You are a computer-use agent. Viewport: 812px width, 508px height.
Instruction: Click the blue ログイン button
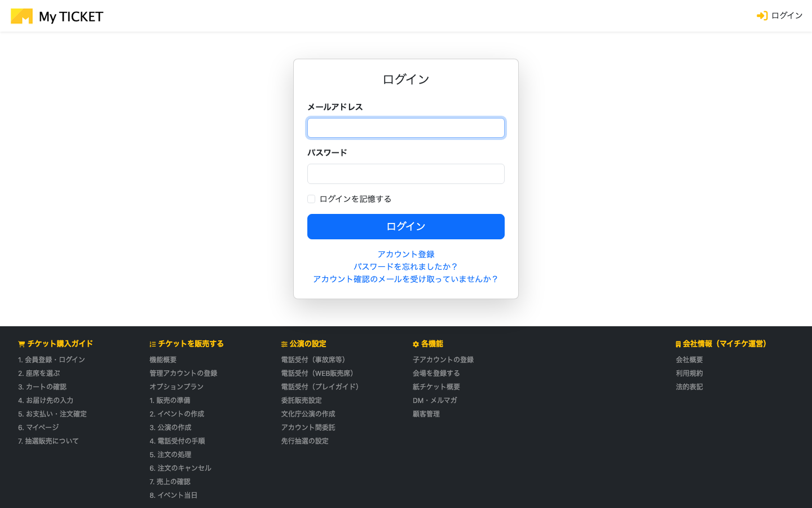click(x=405, y=226)
